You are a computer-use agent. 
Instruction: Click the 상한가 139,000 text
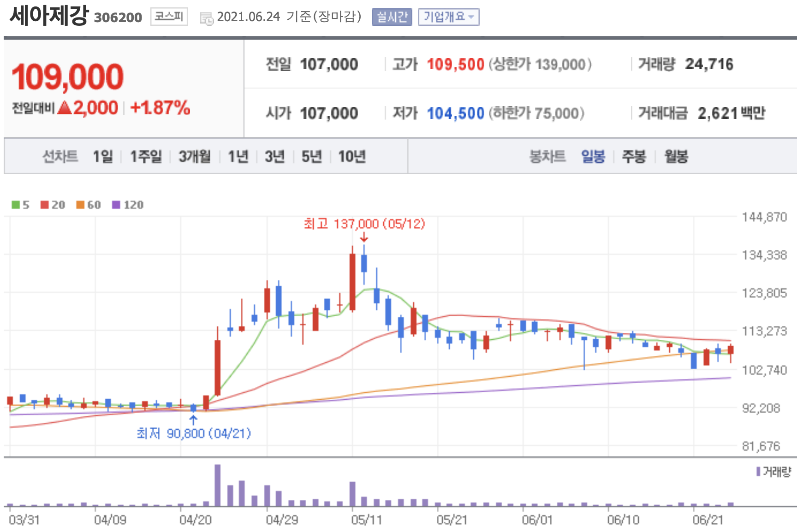click(x=540, y=64)
